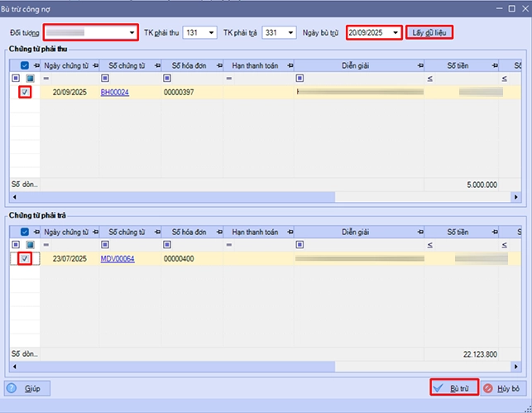This screenshot has height=413, width=532.
Task: Expand the TK phải thu account dropdown
Action: pos(212,33)
